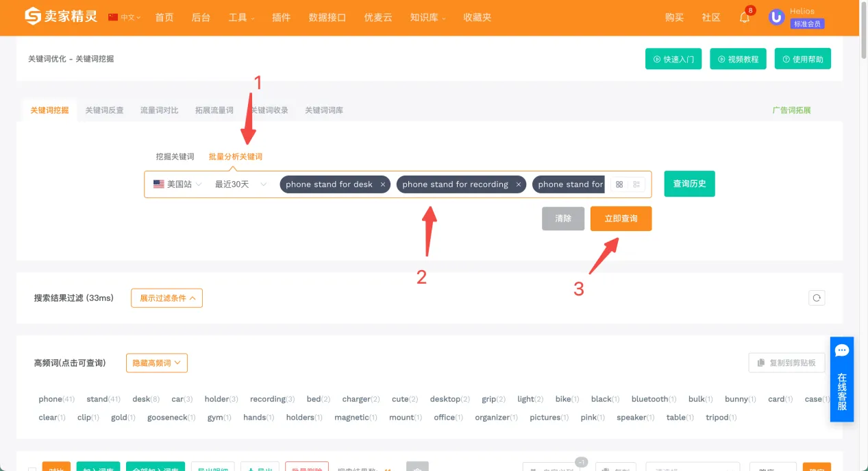The height and width of the screenshot is (471, 868).
Task: Click the high-frequency word 'holder(3)'
Action: point(221,399)
